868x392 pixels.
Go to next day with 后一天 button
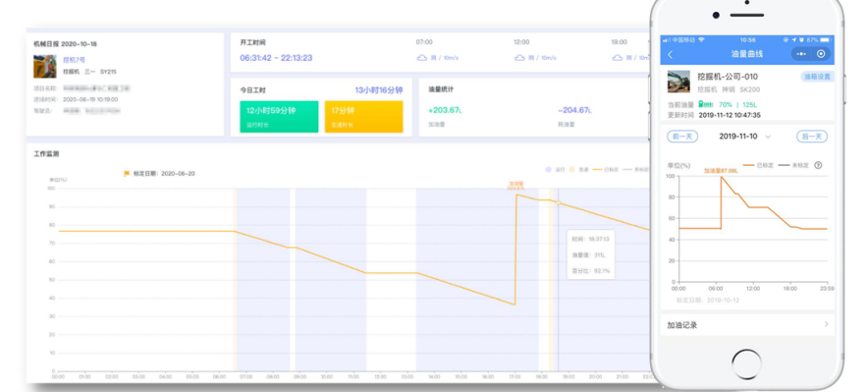[812, 137]
